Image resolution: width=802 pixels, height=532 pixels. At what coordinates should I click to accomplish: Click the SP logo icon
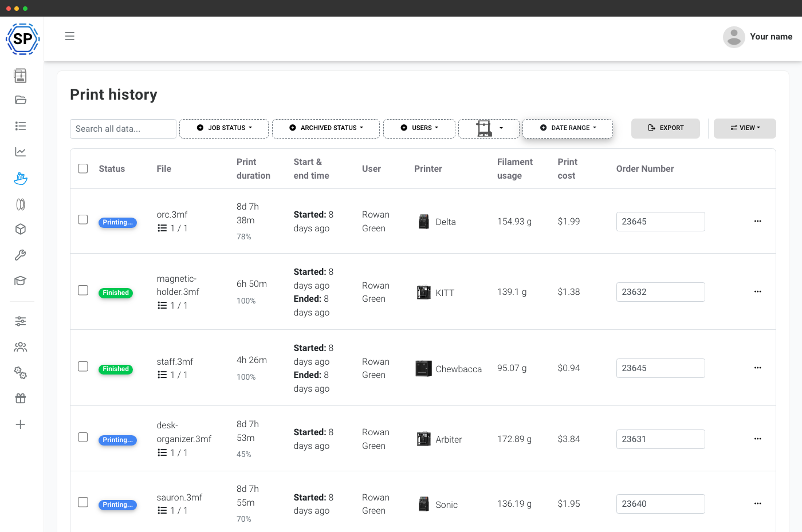[x=22, y=39]
